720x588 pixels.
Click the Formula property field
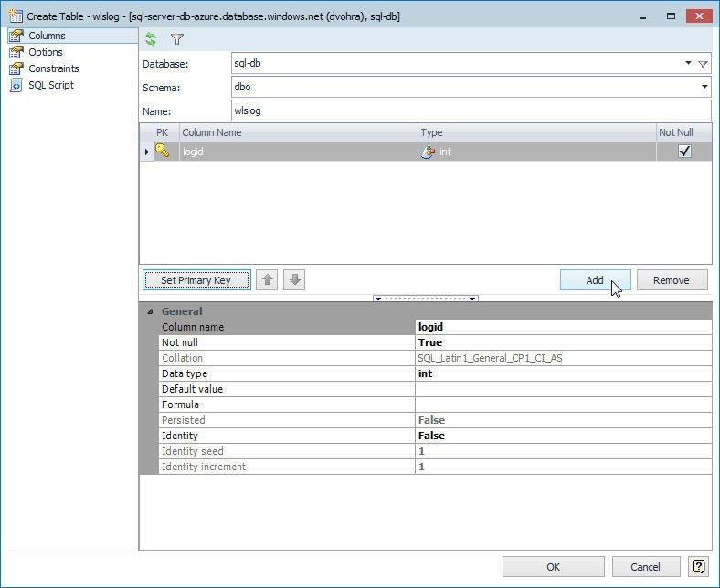[x=564, y=404]
